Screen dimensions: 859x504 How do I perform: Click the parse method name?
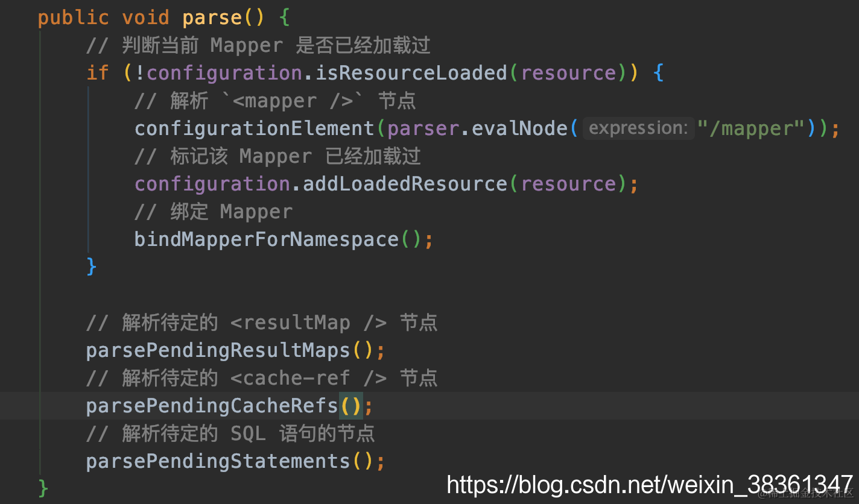pos(212,17)
